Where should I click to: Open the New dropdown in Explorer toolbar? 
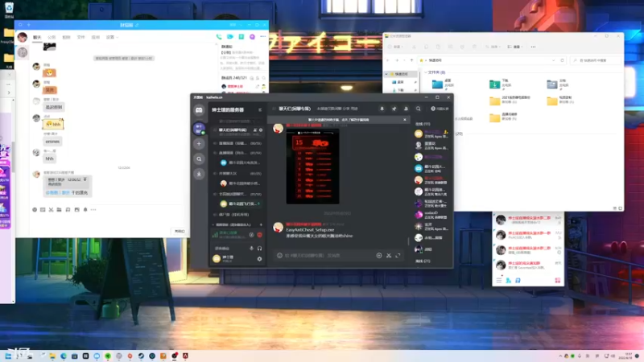pos(396,47)
